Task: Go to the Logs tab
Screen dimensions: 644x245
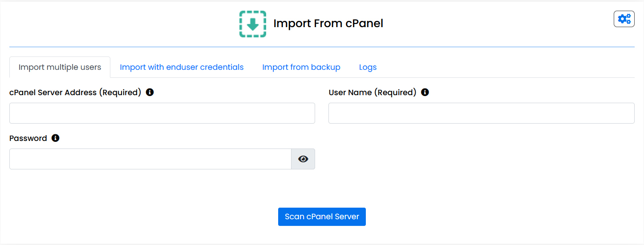Action: 368,68
